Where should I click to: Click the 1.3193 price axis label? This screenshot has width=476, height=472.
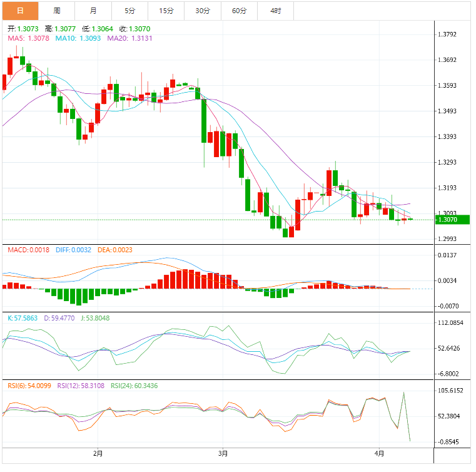pos(447,188)
